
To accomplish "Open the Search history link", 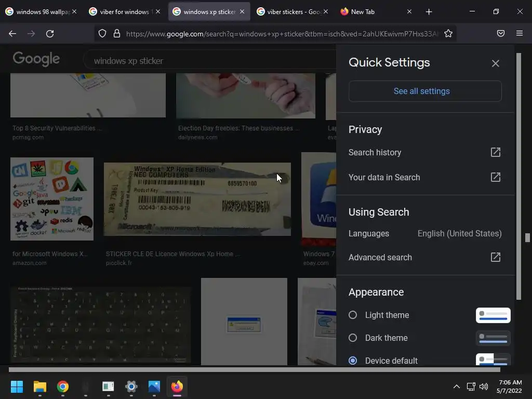I will pyautogui.click(x=375, y=152).
